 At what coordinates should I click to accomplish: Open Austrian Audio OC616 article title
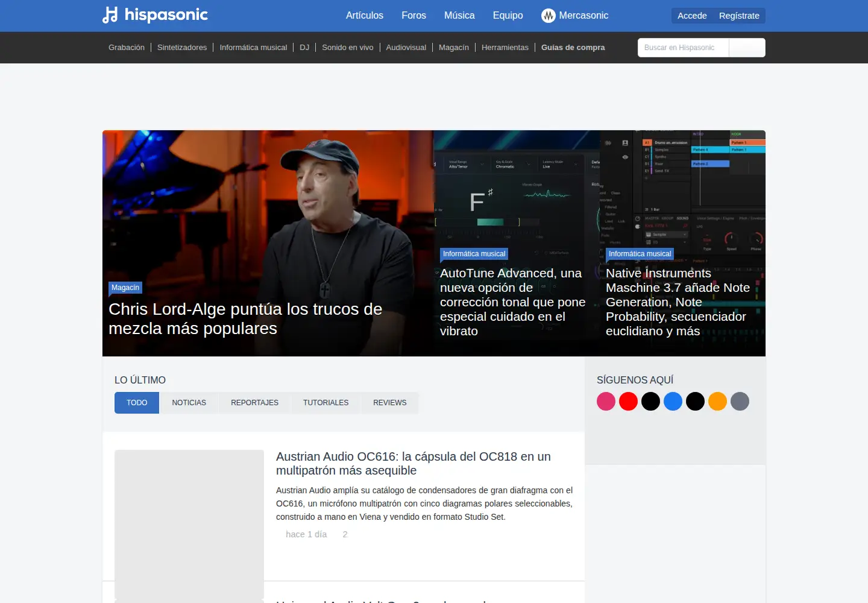414,464
